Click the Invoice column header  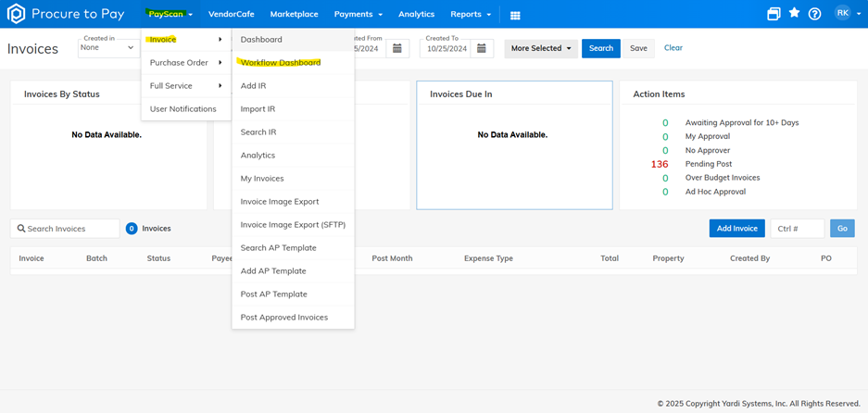pos(31,258)
